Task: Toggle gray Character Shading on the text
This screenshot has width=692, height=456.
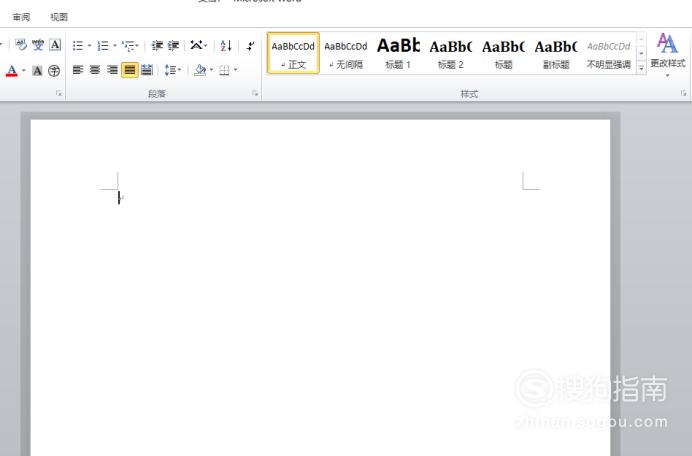Action: 38,71
